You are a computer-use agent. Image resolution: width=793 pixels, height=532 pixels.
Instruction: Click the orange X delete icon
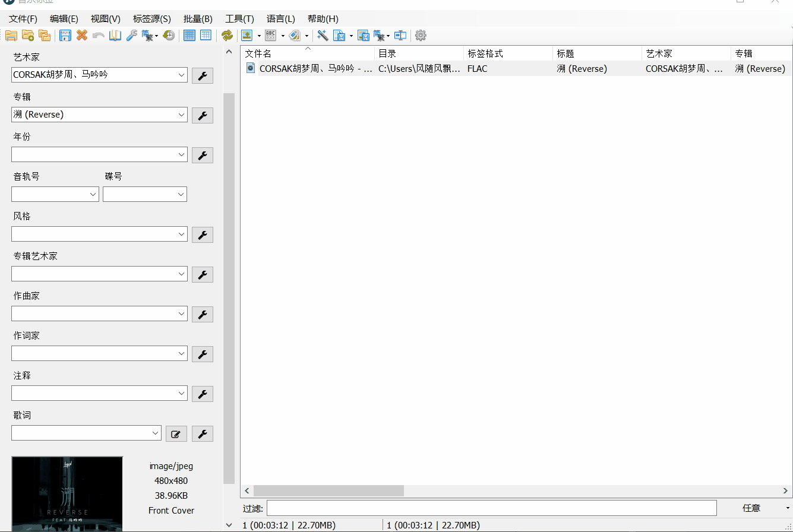(x=82, y=36)
